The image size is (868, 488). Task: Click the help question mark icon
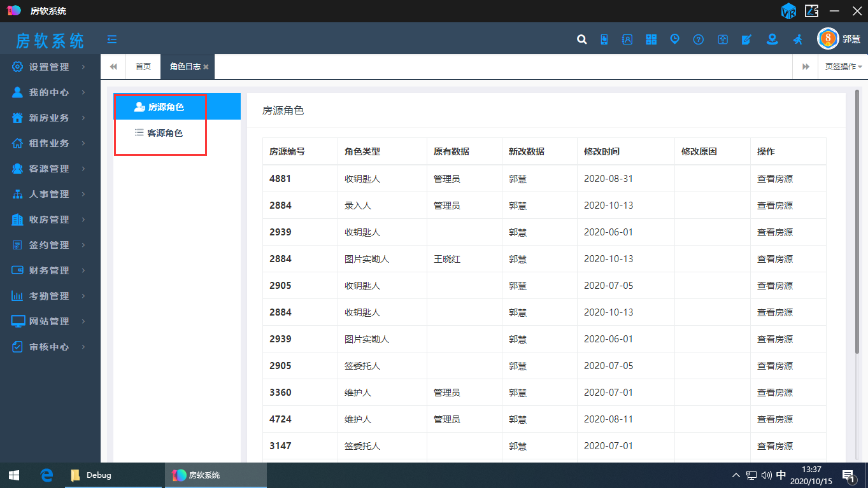click(699, 39)
